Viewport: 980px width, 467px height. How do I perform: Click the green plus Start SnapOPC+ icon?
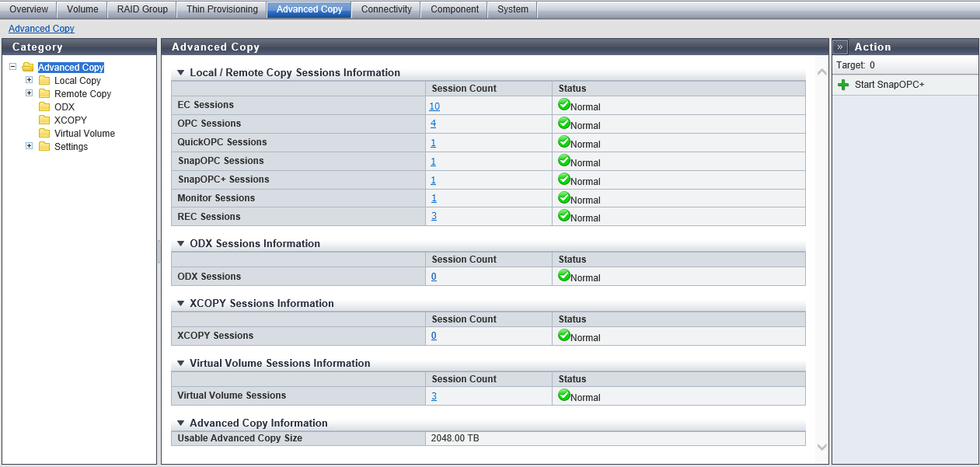pyautogui.click(x=843, y=85)
